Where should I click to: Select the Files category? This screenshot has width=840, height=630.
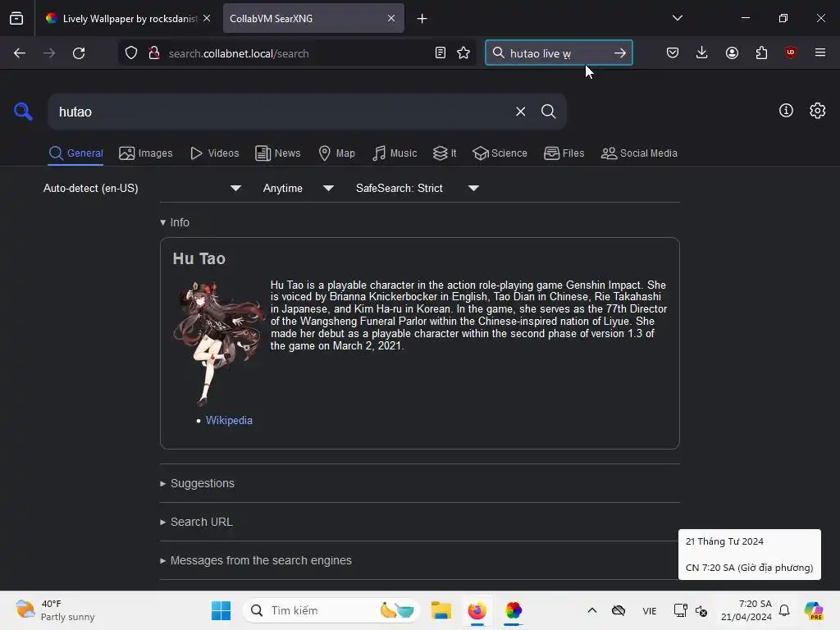point(564,153)
